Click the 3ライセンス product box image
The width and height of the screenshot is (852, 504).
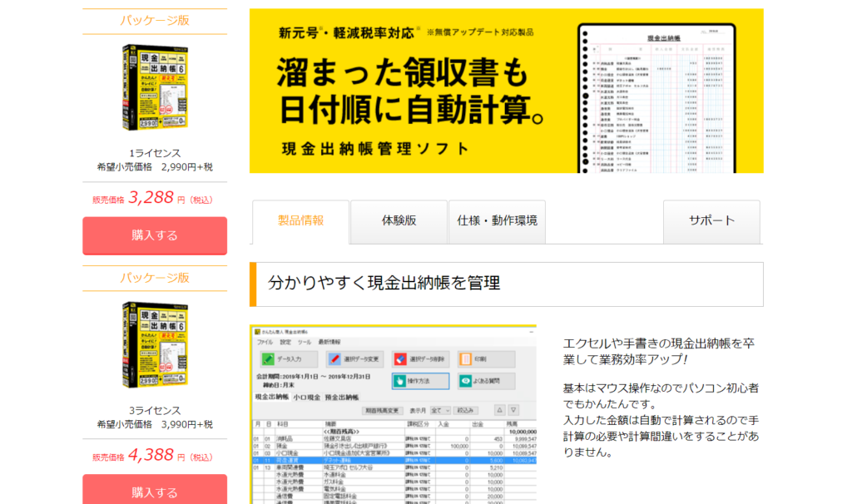pyautogui.click(x=155, y=345)
